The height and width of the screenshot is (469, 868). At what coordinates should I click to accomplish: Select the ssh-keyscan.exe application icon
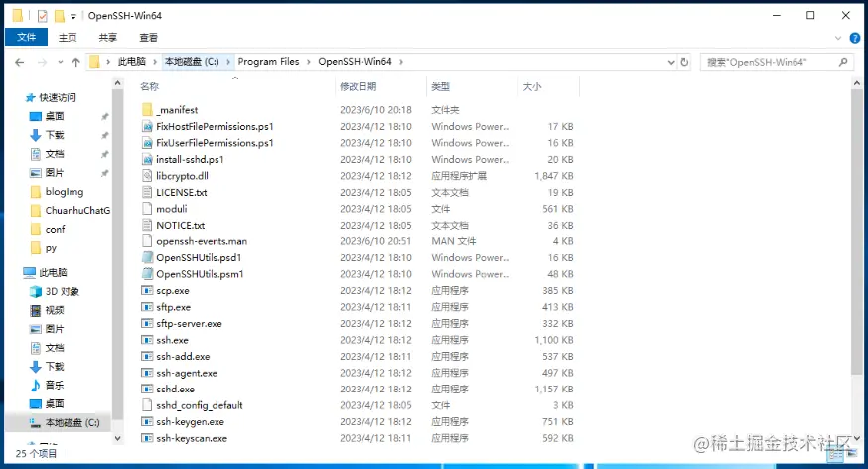point(147,438)
